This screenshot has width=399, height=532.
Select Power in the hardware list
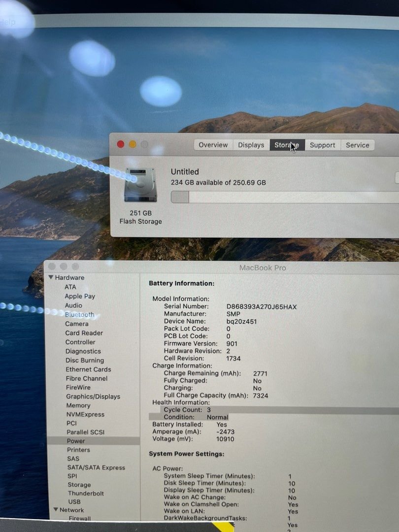point(76,441)
